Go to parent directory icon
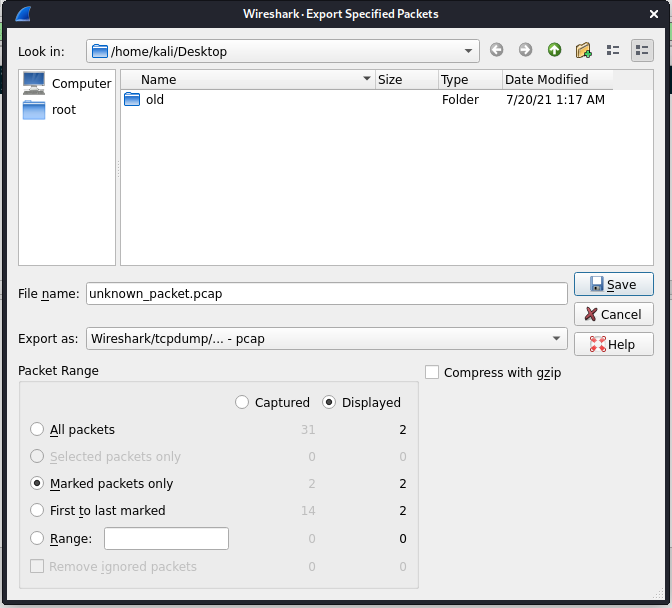 click(x=554, y=50)
